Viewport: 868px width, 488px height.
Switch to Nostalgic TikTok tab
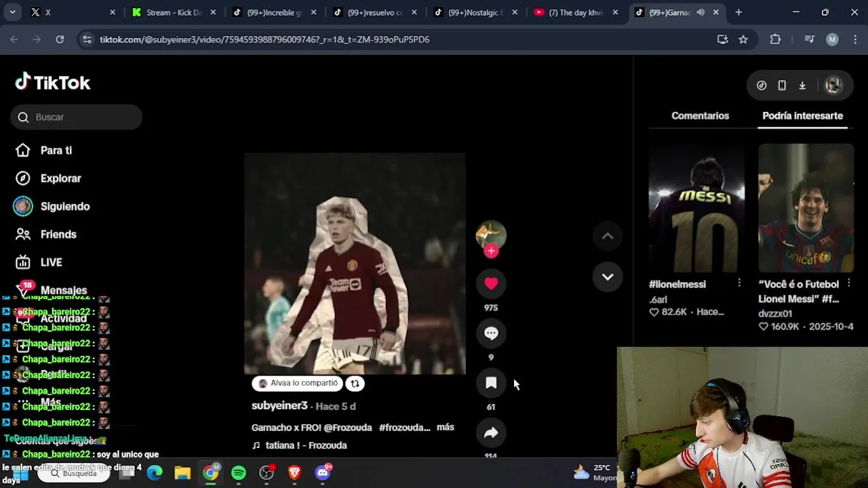click(475, 12)
